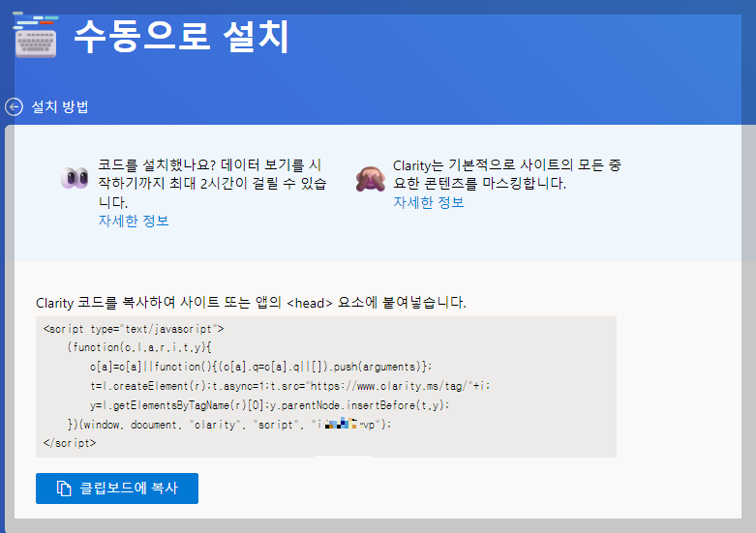Click the see-no-evil monkey icon
This screenshot has height=533, width=756.
[371, 178]
